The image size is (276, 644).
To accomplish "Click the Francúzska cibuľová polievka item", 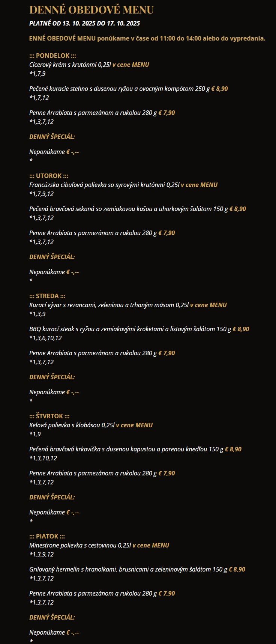I will pyautogui.click(x=104, y=185).
